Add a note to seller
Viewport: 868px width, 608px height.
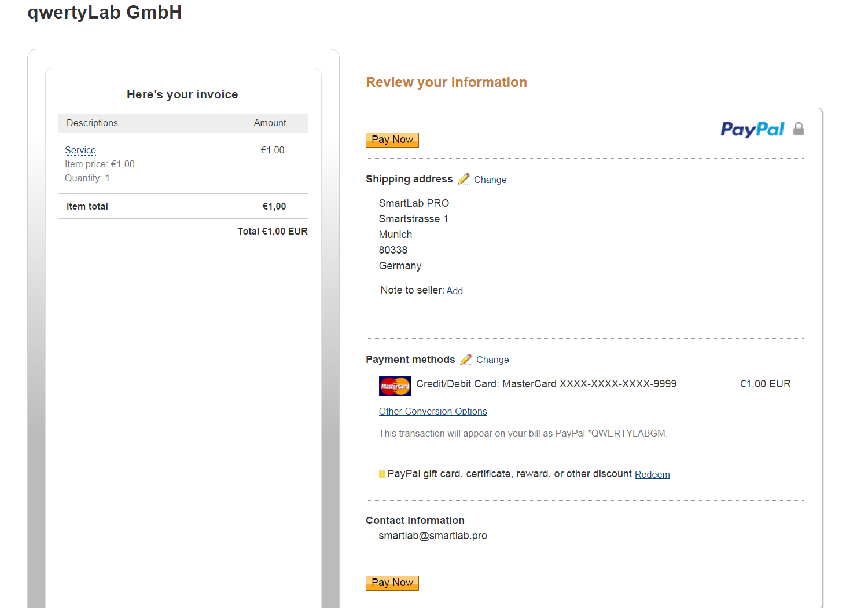coord(455,291)
